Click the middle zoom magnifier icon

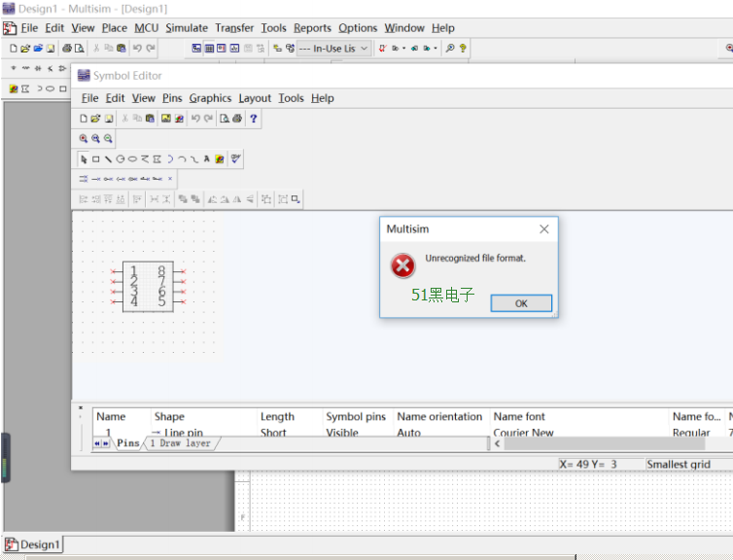click(x=96, y=139)
